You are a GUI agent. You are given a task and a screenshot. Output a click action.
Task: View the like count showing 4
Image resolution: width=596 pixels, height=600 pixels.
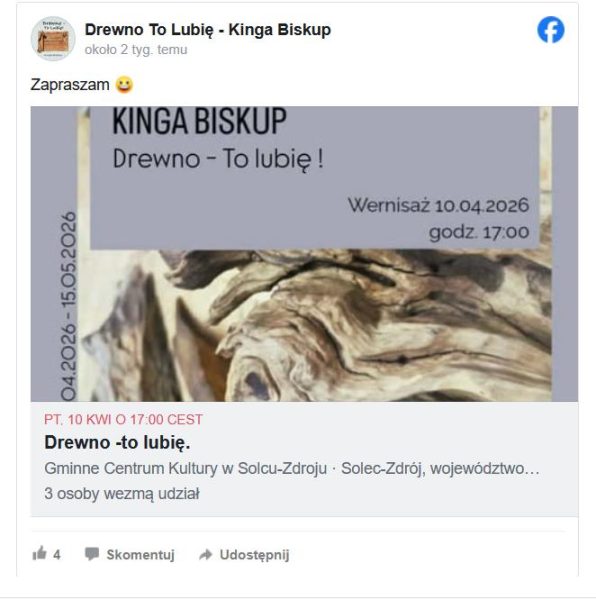(57, 554)
